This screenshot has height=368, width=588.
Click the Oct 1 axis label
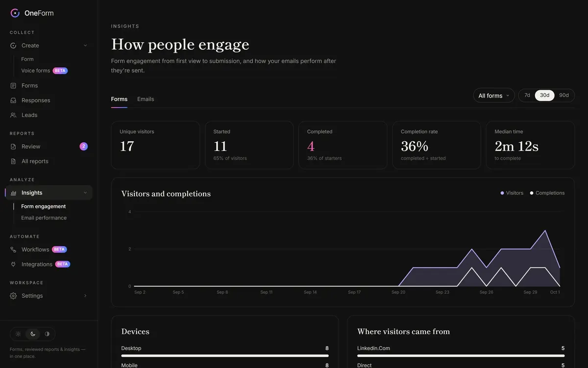click(555, 292)
